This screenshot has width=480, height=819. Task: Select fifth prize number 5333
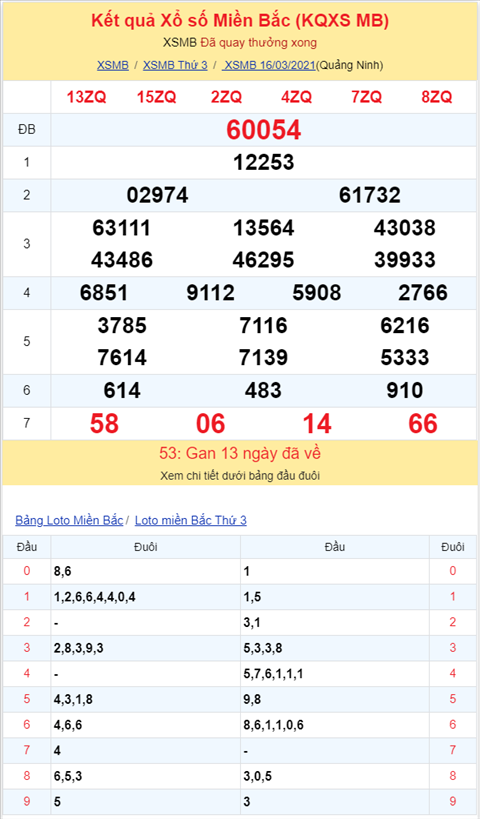pyautogui.click(x=405, y=357)
